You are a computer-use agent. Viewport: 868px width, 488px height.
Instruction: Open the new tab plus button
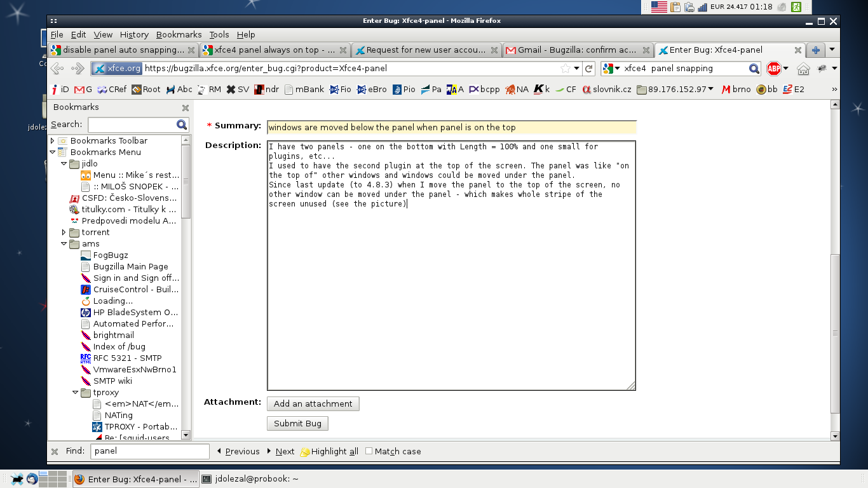pyautogui.click(x=816, y=50)
